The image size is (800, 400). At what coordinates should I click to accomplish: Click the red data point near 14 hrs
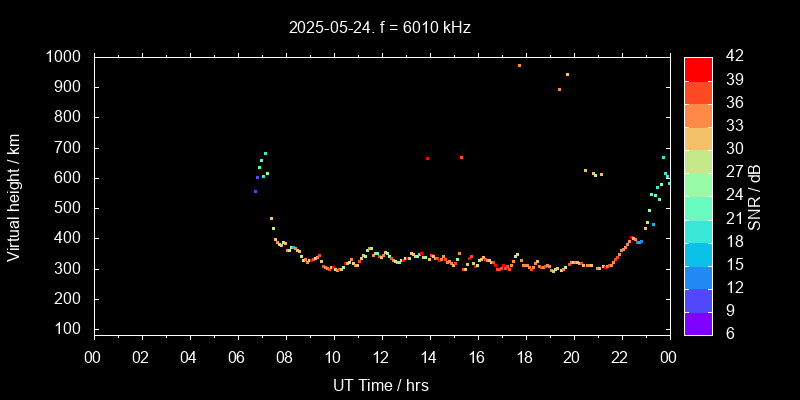point(427,158)
